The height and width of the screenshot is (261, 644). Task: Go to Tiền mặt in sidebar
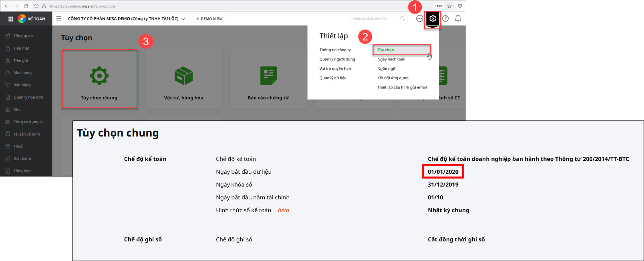21,48
